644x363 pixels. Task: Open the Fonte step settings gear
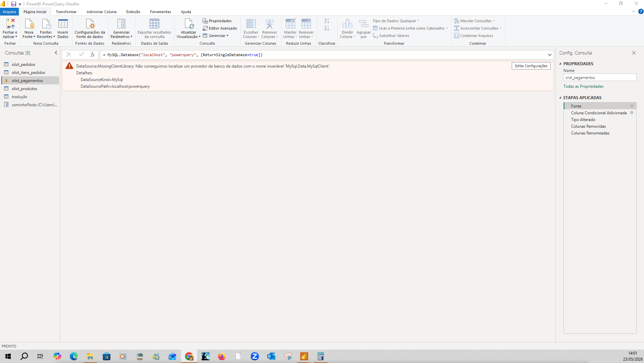pos(632,106)
